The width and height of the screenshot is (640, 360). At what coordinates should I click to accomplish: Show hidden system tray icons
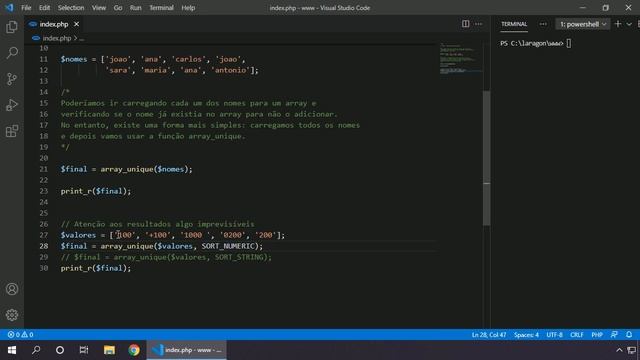coord(619,350)
